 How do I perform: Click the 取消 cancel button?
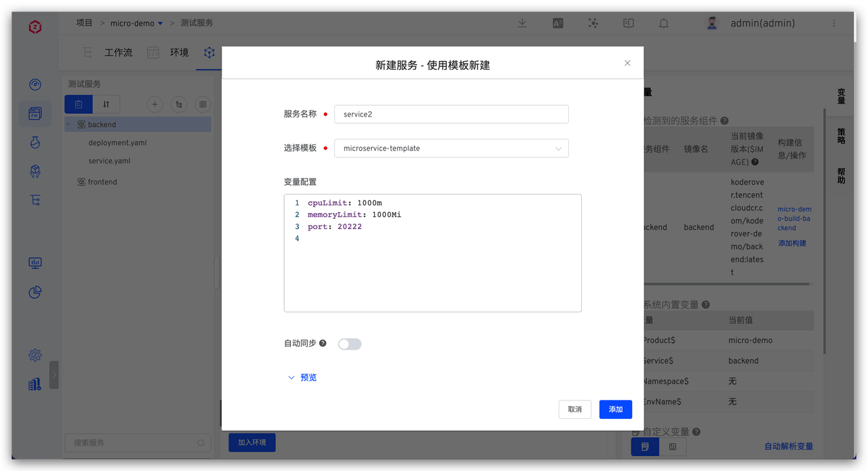pos(574,409)
